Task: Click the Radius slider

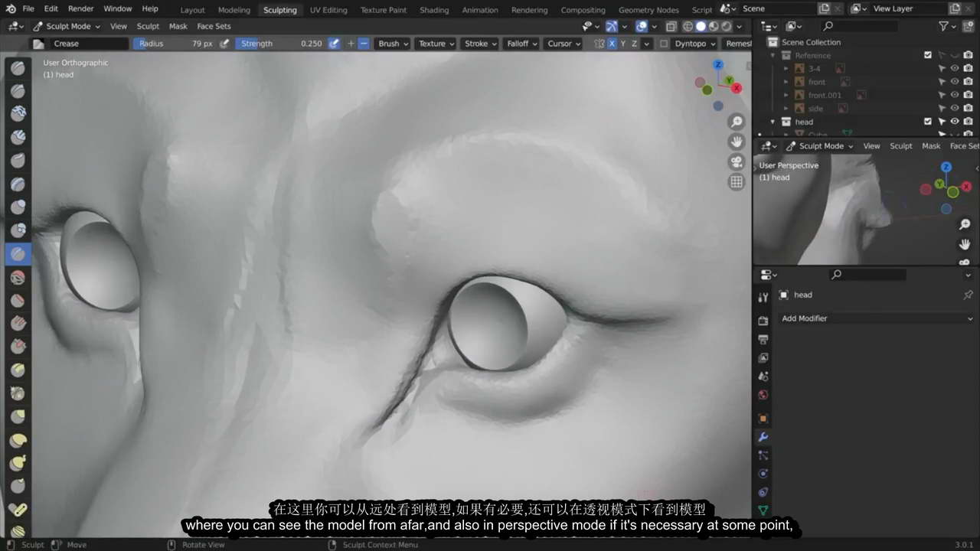Action: [175, 44]
